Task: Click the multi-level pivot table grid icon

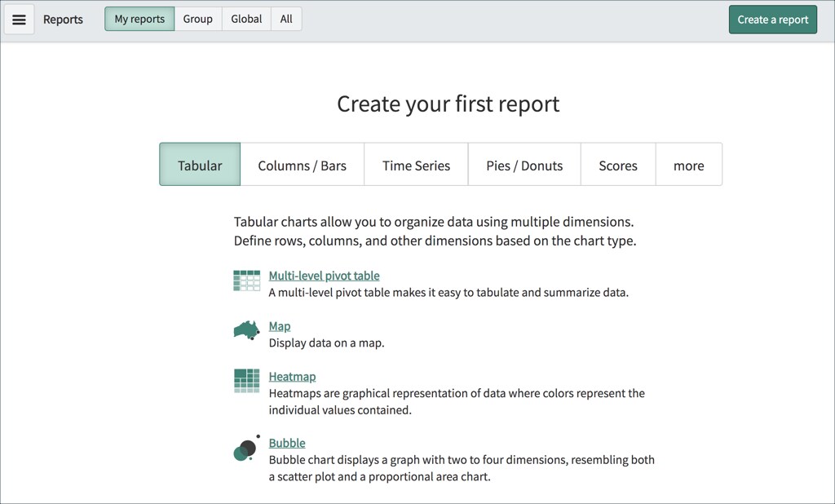Action: 246,279
